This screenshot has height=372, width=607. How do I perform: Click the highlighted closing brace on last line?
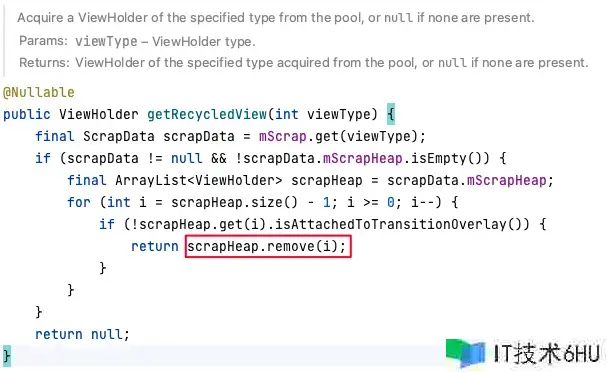click(x=7, y=356)
